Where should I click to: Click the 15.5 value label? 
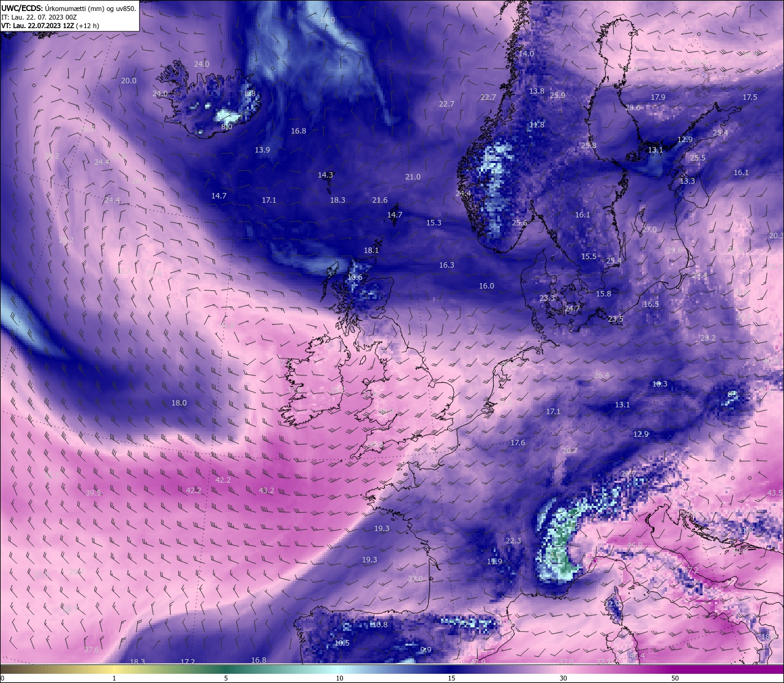[x=589, y=257]
